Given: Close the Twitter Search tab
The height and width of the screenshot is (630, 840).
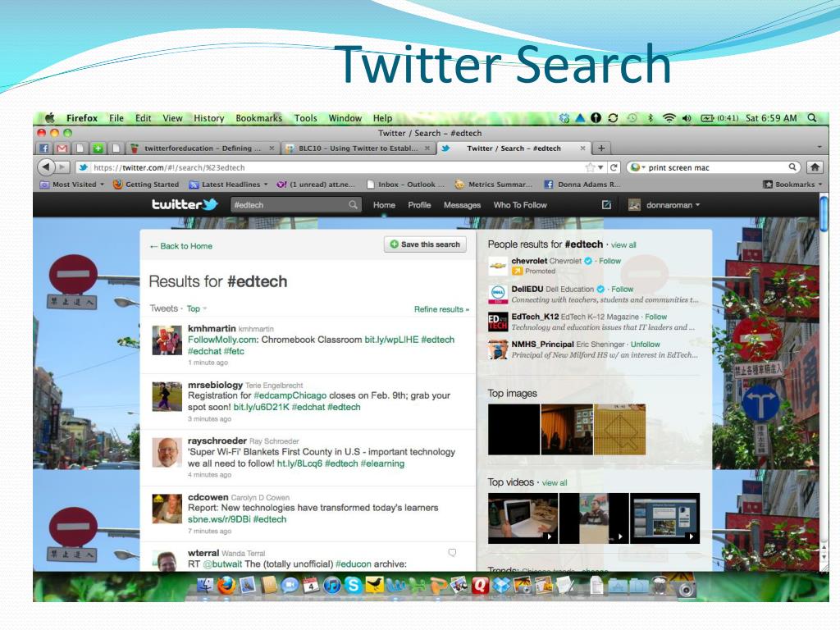Looking at the screenshot, I should pos(582,148).
